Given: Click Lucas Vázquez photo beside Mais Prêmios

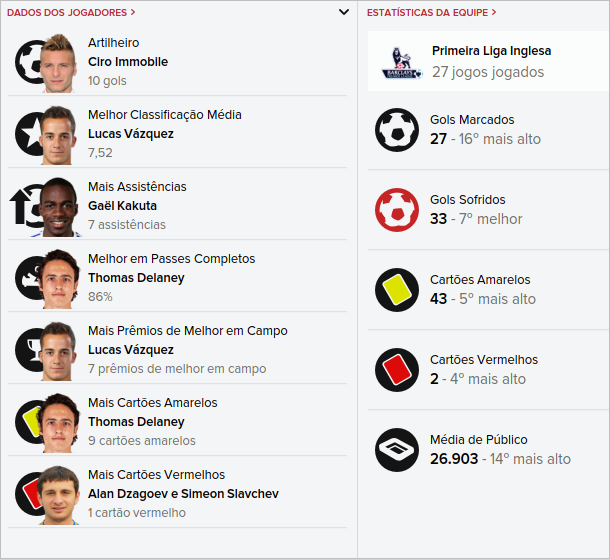Looking at the screenshot, I should (59, 350).
